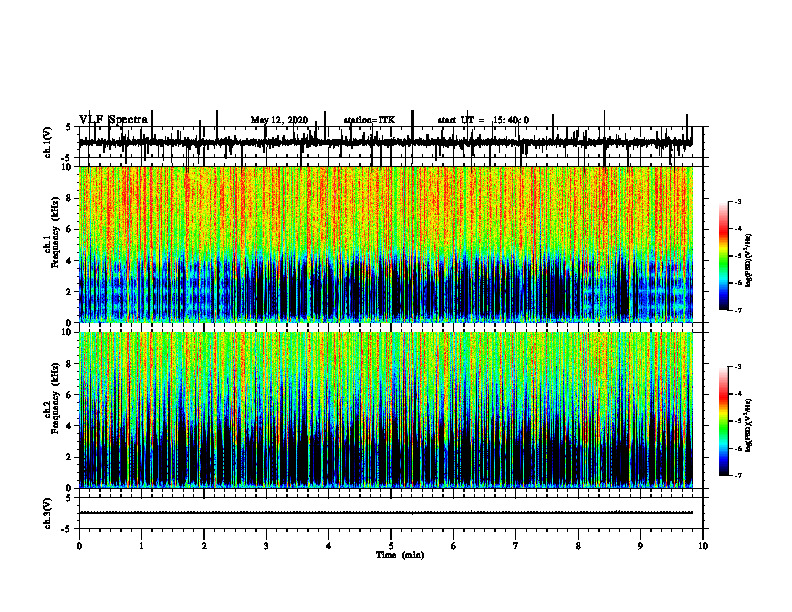This screenshot has width=792, height=612.
Task: Click the ch.3(V) axis label
Action: [48, 513]
